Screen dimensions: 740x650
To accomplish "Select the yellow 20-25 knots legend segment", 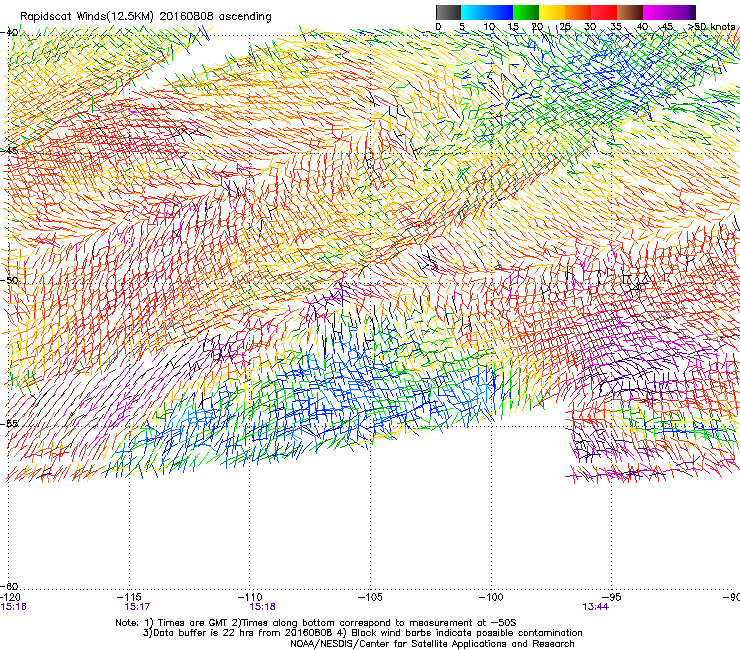I will click(x=552, y=12).
